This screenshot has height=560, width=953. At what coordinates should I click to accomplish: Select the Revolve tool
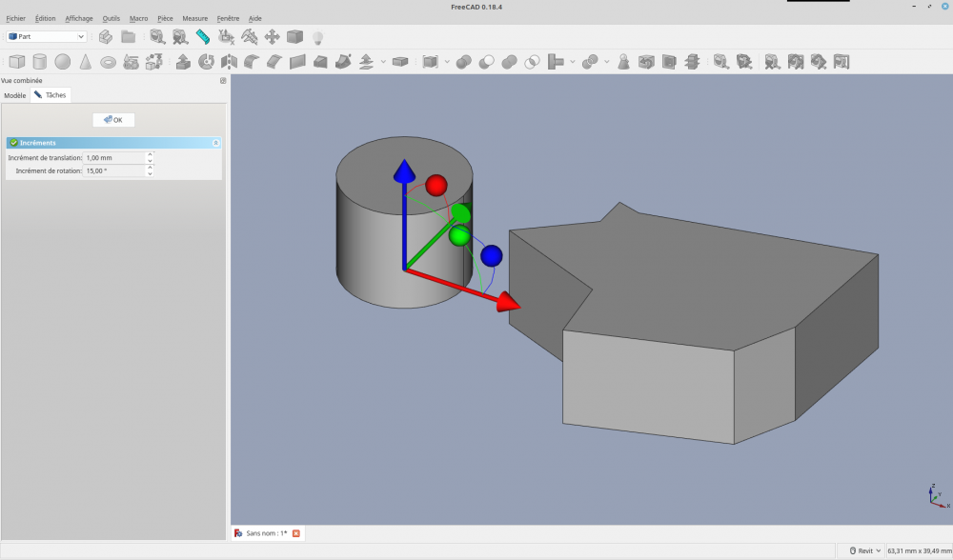[206, 61]
